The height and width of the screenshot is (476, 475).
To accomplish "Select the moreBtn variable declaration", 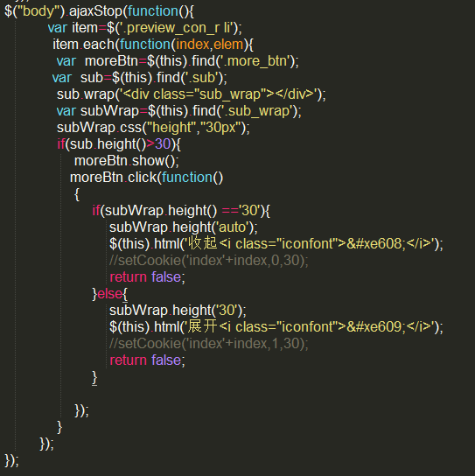I will [178, 61].
